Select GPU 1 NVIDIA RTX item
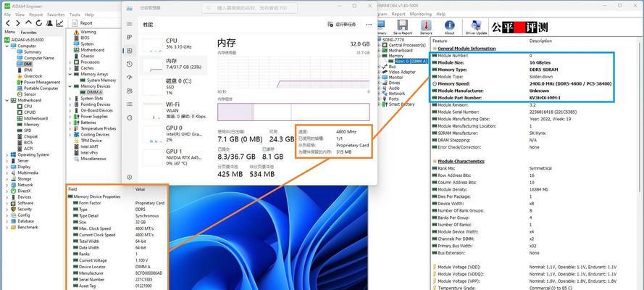 click(173, 157)
